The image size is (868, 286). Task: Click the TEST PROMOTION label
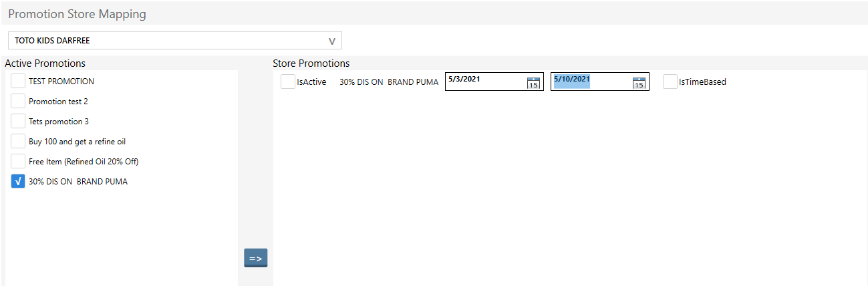pyautogui.click(x=61, y=82)
